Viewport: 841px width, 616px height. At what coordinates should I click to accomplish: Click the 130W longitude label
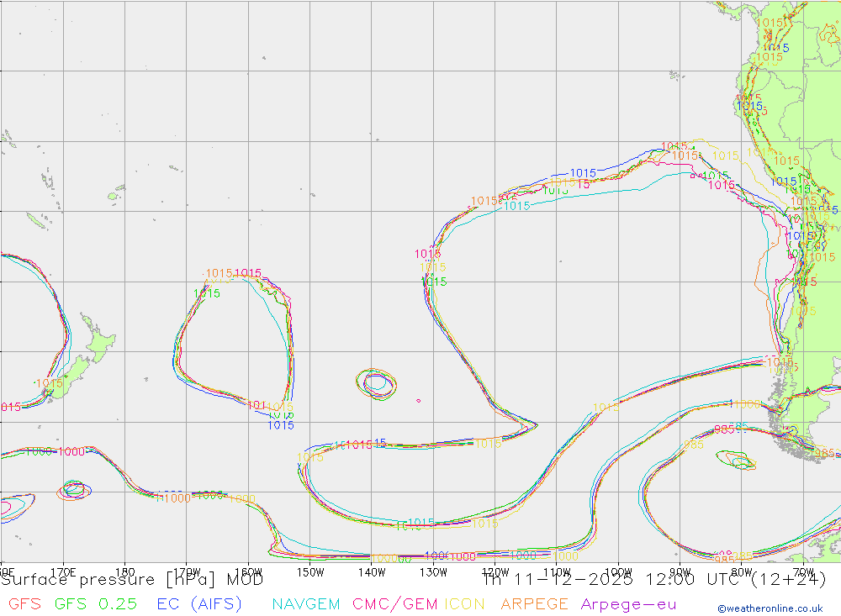coord(434,572)
